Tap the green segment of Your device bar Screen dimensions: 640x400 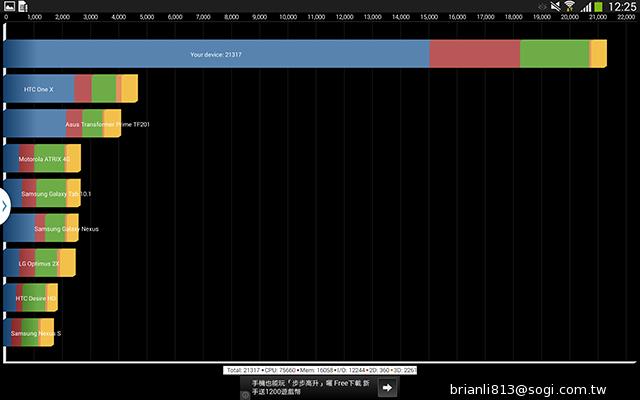tap(554, 54)
